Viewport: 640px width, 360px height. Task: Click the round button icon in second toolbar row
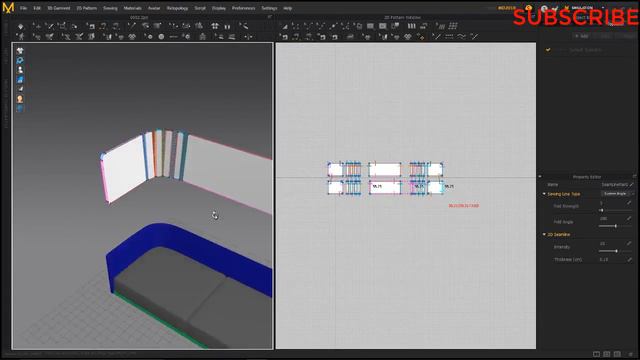162,37
